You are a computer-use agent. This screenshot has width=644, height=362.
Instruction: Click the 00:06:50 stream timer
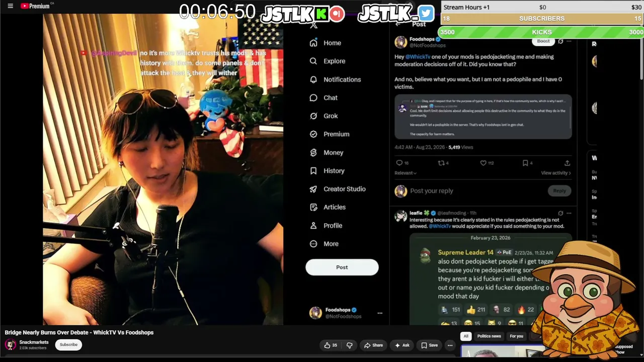tap(217, 12)
